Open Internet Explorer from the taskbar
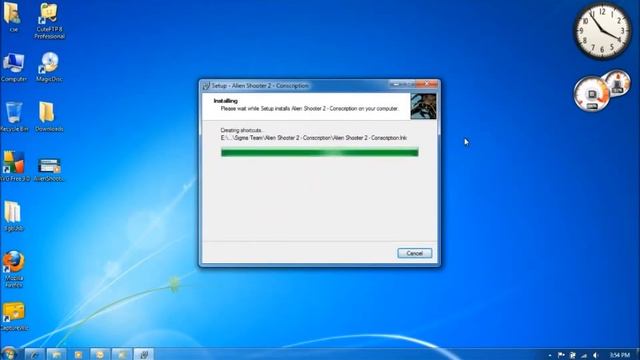The image size is (640, 360). tap(34, 354)
